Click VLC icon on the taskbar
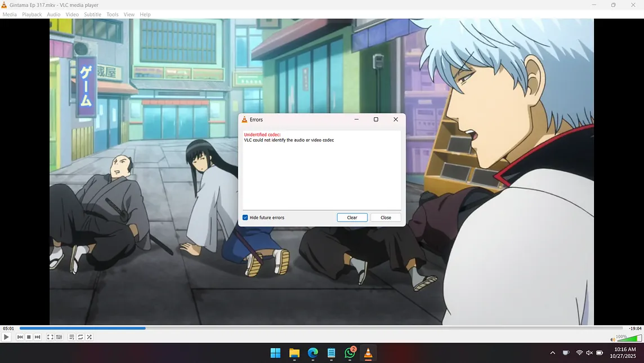 tap(368, 353)
